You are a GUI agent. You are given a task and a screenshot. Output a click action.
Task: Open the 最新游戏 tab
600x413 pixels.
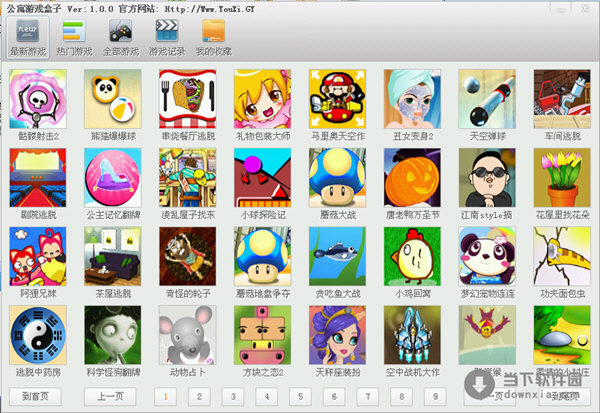[x=28, y=38]
